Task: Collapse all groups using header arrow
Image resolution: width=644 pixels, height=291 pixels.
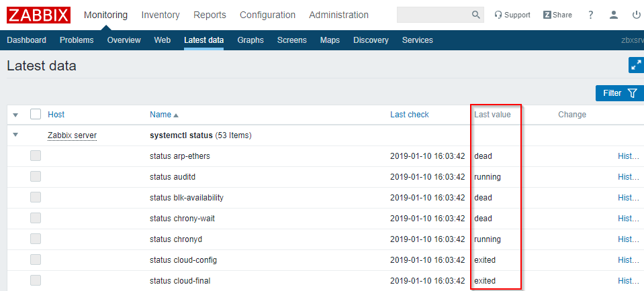Action: click(15, 115)
